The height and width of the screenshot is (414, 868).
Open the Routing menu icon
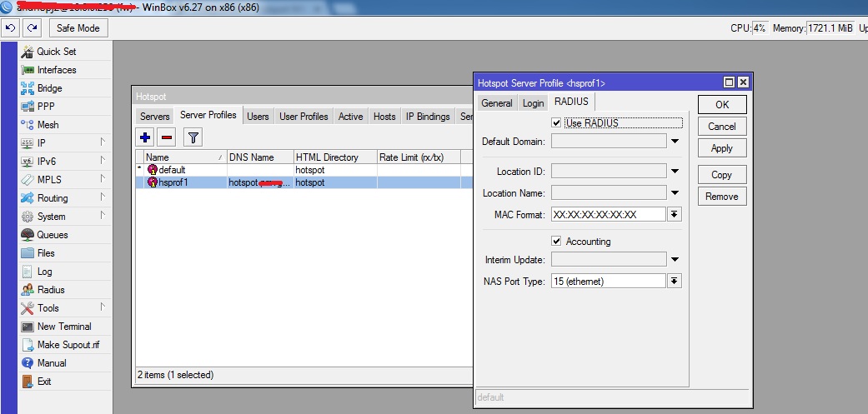pyautogui.click(x=28, y=198)
